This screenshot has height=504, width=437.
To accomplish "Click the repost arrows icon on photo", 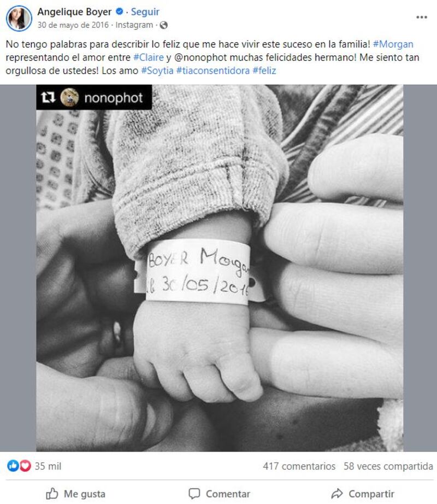I will [48, 97].
